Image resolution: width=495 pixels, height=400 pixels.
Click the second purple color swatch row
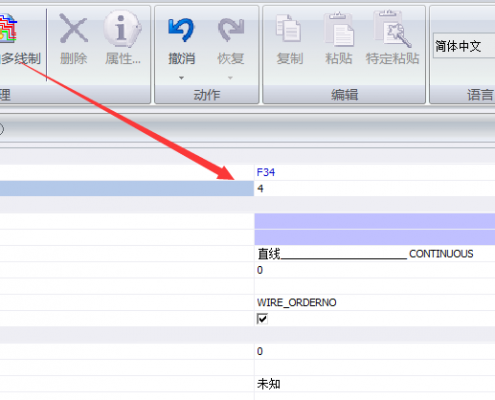point(375,238)
